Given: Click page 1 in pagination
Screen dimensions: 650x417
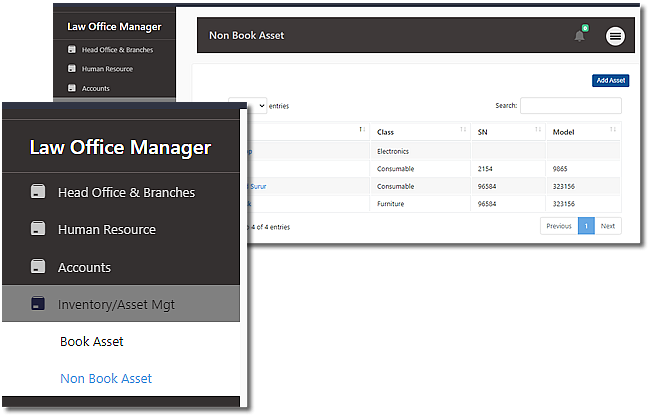Looking at the screenshot, I should tap(586, 226).
